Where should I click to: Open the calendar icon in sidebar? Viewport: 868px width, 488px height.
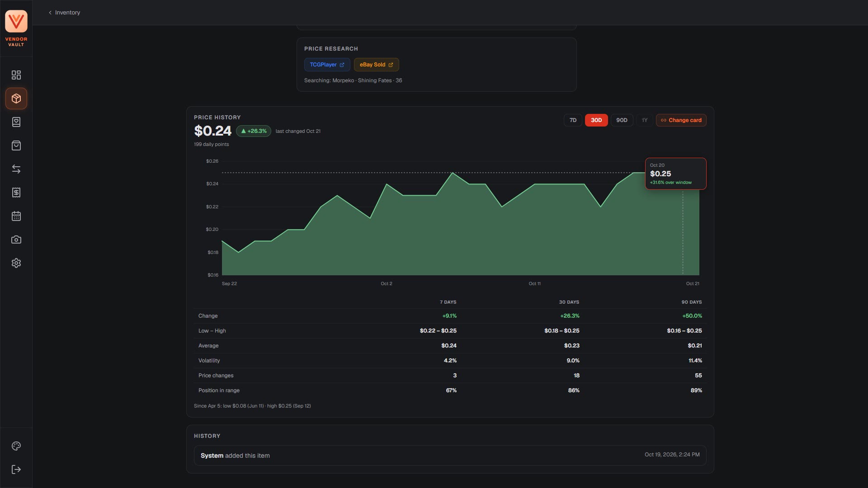(16, 216)
